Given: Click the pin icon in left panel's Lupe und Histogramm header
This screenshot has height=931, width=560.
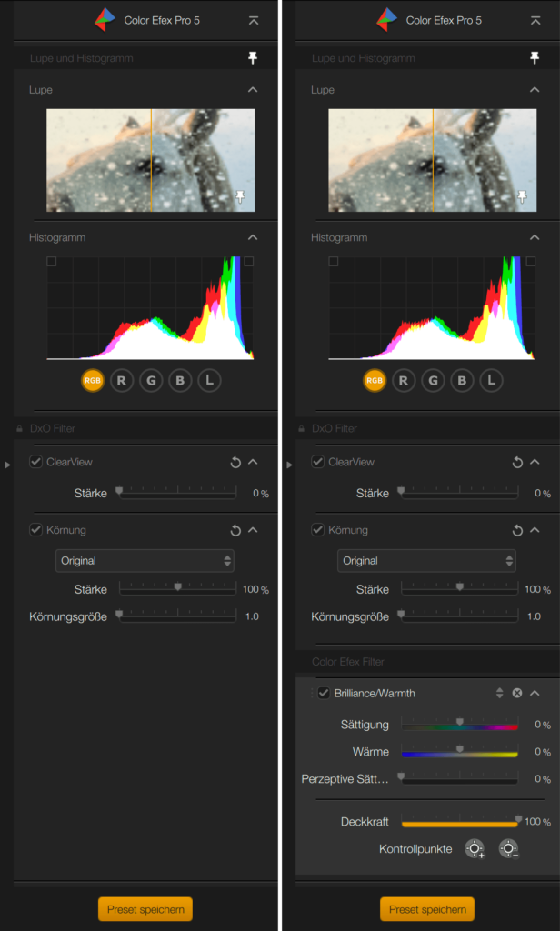Looking at the screenshot, I should click(x=253, y=57).
